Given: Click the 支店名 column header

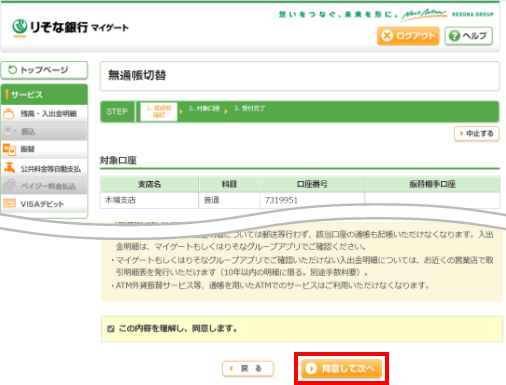Looking at the screenshot, I should (x=149, y=184).
